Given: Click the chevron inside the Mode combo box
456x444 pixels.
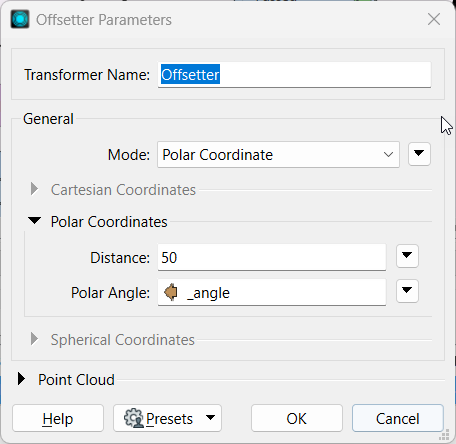Looking at the screenshot, I should click(x=388, y=155).
